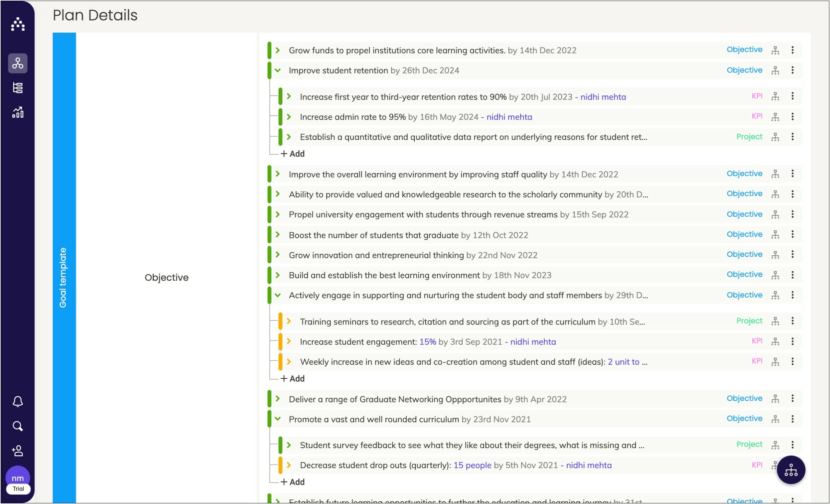This screenshot has width=830, height=504.
Task: Open notifications bell in sidebar
Action: tap(18, 401)
